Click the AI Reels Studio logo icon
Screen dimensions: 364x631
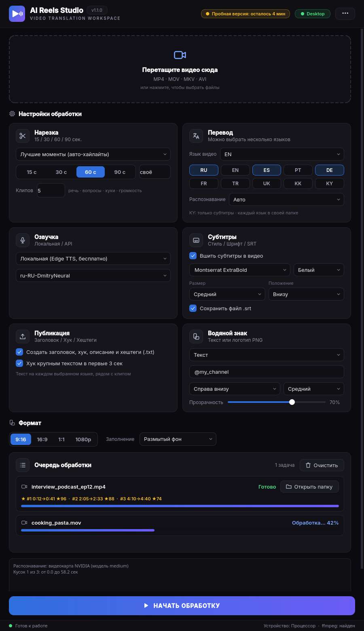[x=17, y=14]
